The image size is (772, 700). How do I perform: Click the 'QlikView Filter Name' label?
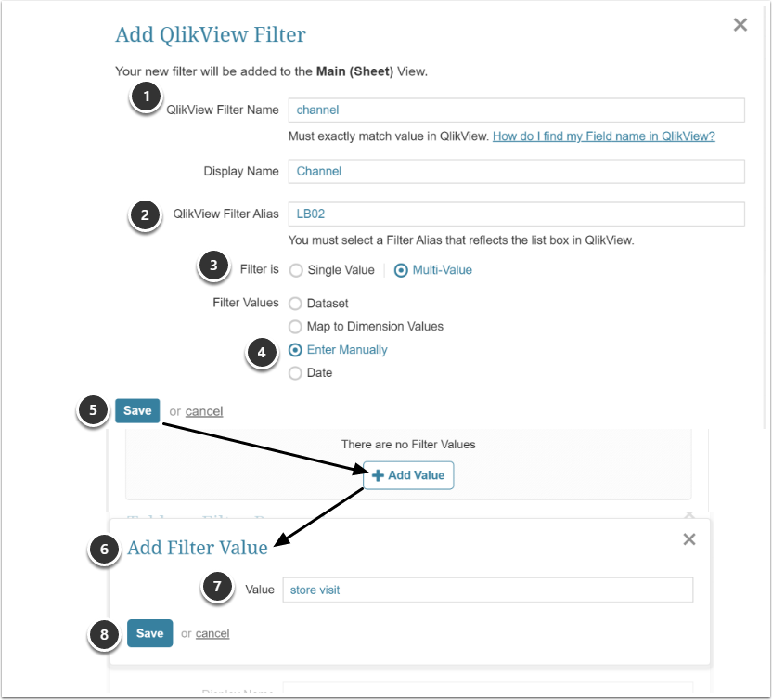click(x=223, y=110)
